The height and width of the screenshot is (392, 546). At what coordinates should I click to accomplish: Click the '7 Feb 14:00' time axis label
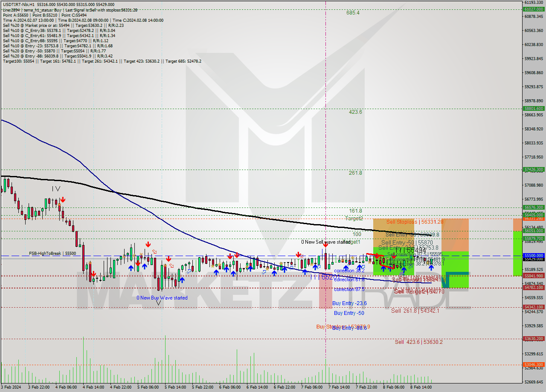pos(339,387)
